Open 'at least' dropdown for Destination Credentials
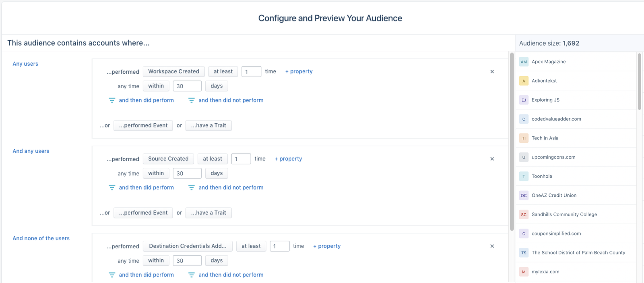The height and width of the screenshot is (283, 644). point(251,246)
